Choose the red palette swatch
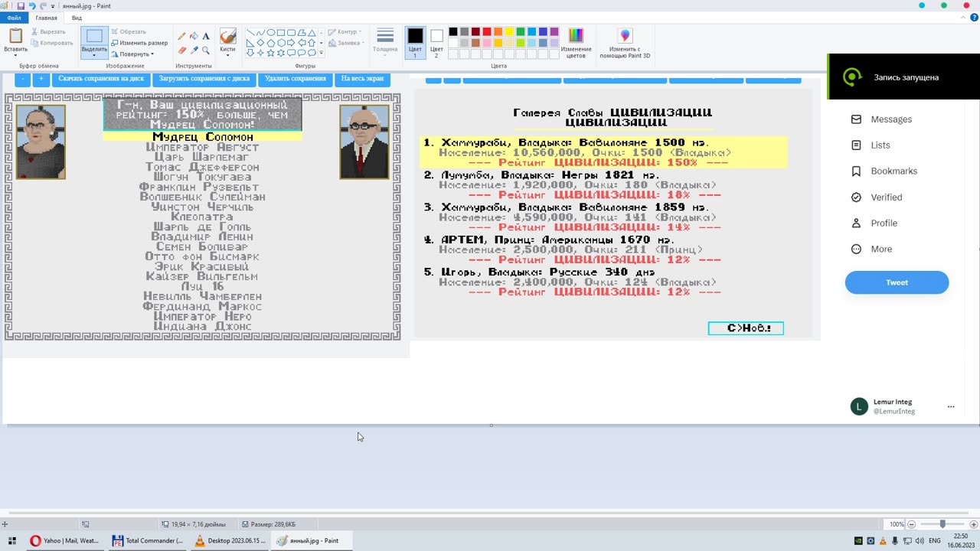The image size is (980, 551). pos(487,32)
